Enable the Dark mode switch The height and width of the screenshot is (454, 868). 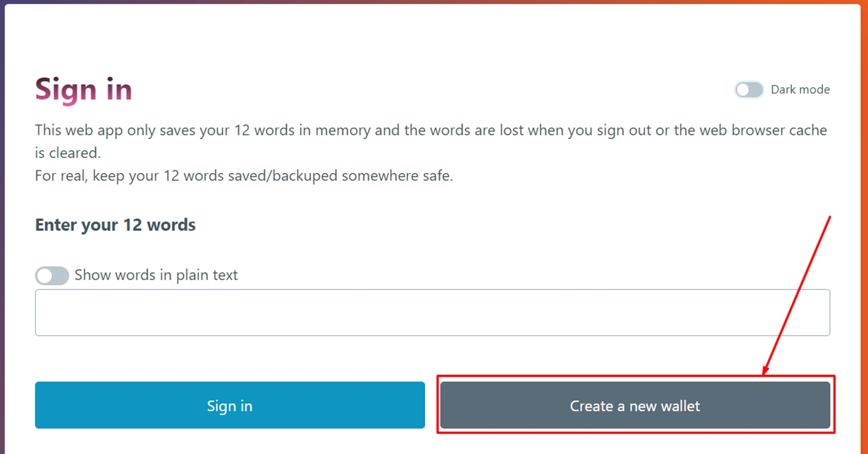[749, 90]
